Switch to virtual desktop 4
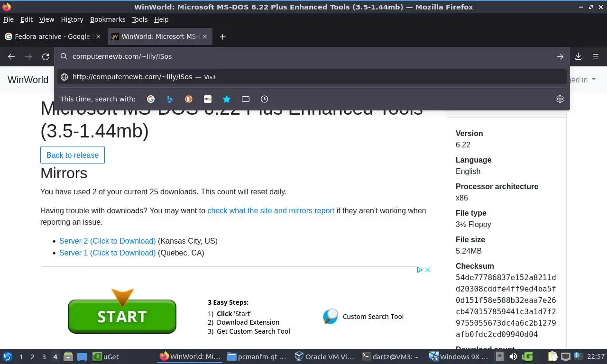 point(55,356)
